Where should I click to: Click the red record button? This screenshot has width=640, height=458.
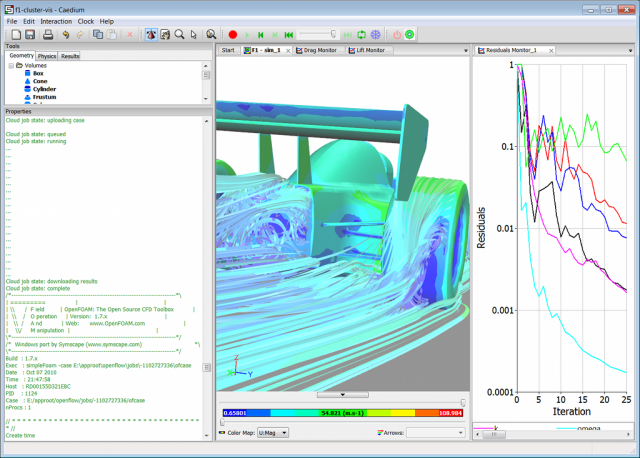(233, 35)
